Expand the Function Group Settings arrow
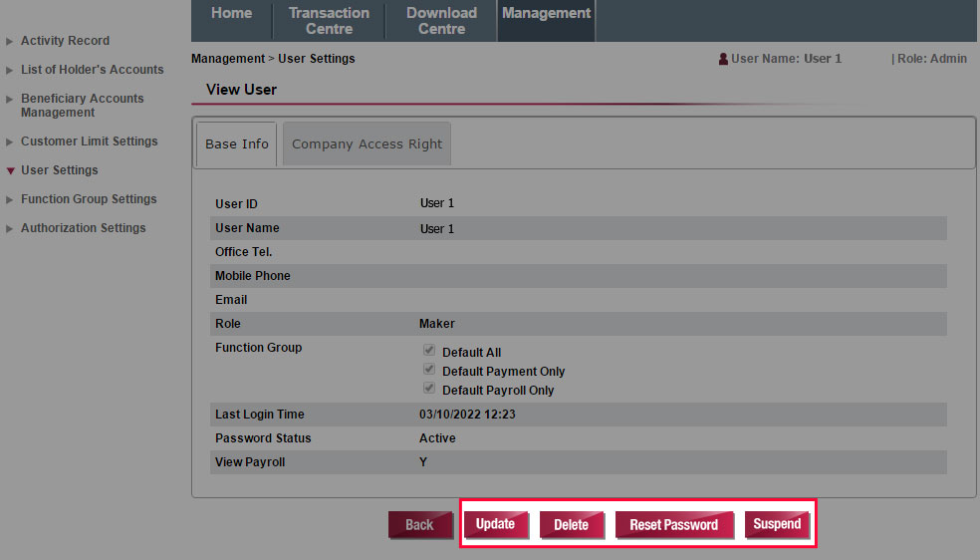980x560 pixels. point(9,199)
